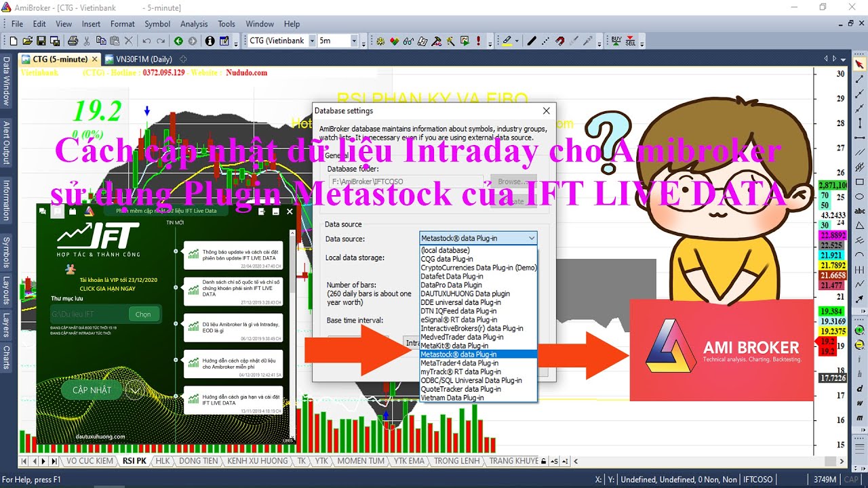Switch to KENH XU HUONG sheet tab
The height and width of the screenshot is (488, 868).
(x=258, y=461)
